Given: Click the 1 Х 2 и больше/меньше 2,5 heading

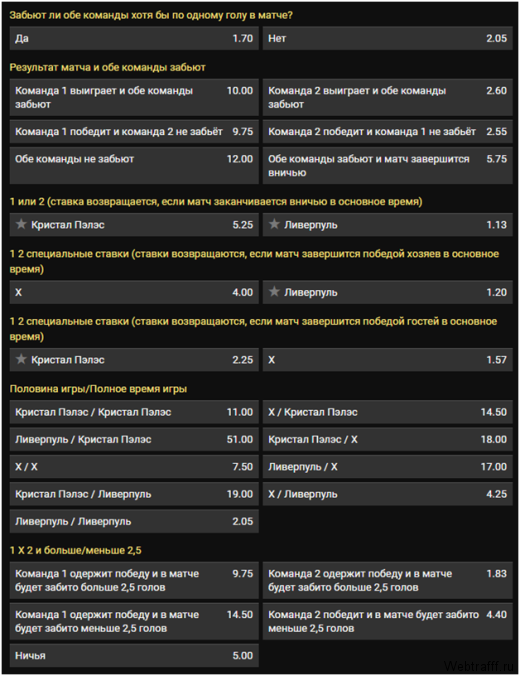Looking at the screenshot, I should [75, 550].
